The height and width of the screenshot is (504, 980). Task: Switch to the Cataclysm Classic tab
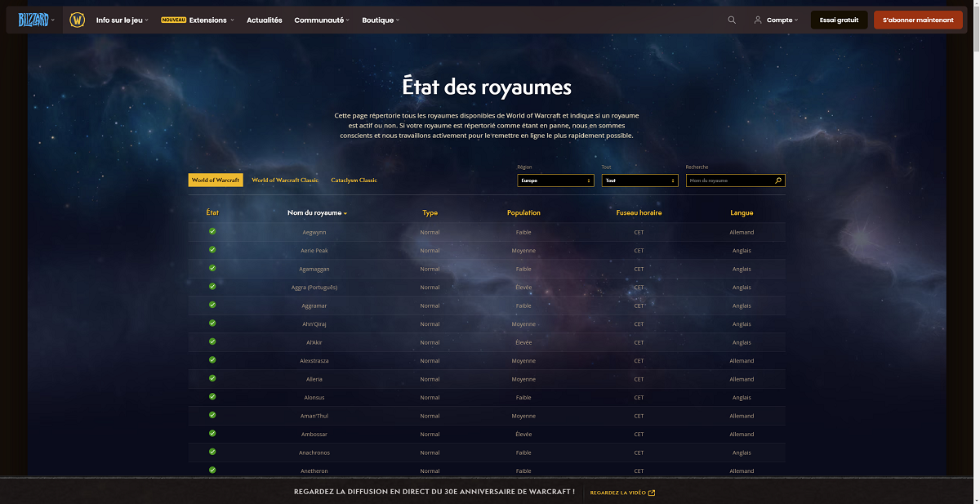point(354,180)
